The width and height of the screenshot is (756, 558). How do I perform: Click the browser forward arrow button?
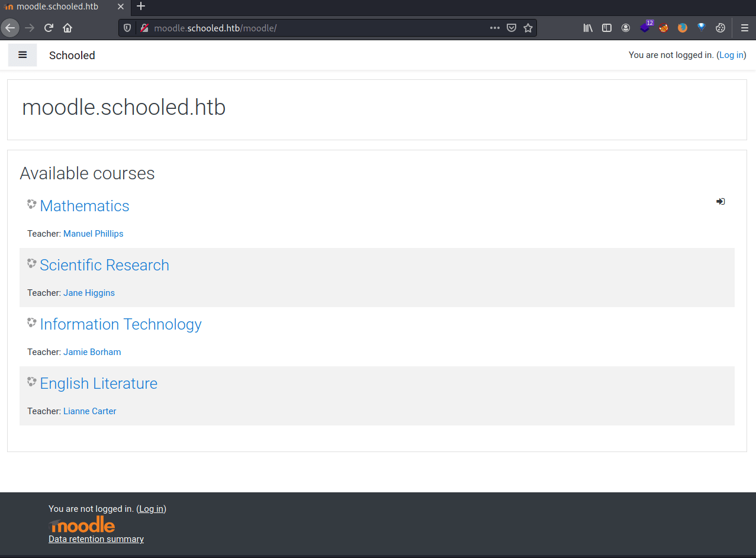[x=30, y=28]
